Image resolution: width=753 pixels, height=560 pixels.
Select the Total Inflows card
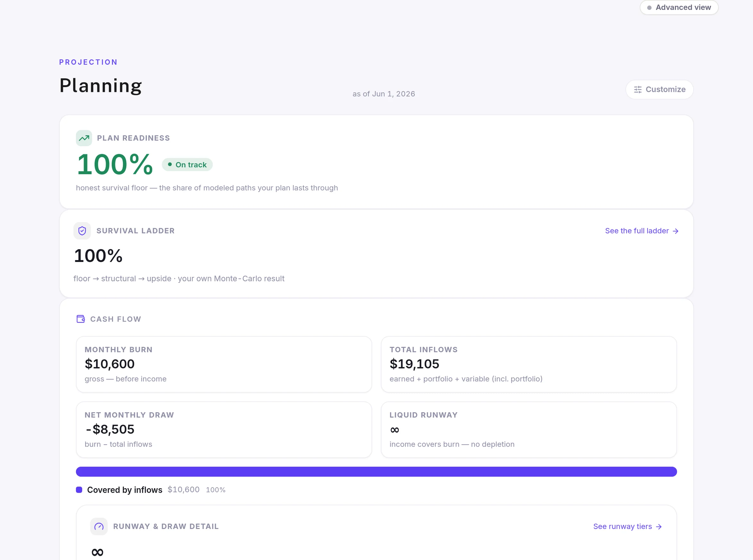point(529,364)
